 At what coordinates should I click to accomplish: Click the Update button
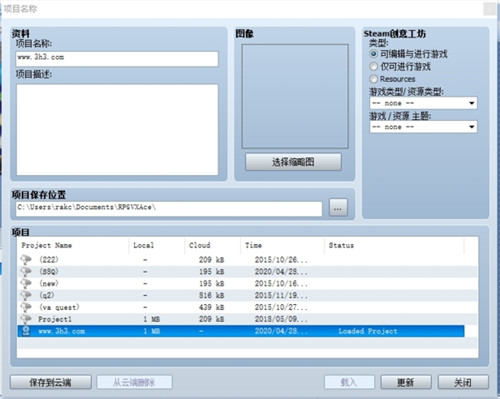[x=406, y=382]
